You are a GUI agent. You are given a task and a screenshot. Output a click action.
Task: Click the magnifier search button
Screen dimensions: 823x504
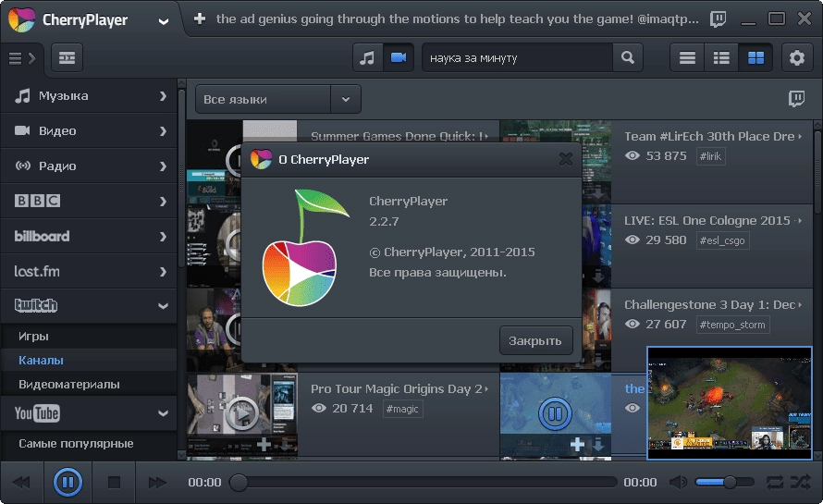628,57
